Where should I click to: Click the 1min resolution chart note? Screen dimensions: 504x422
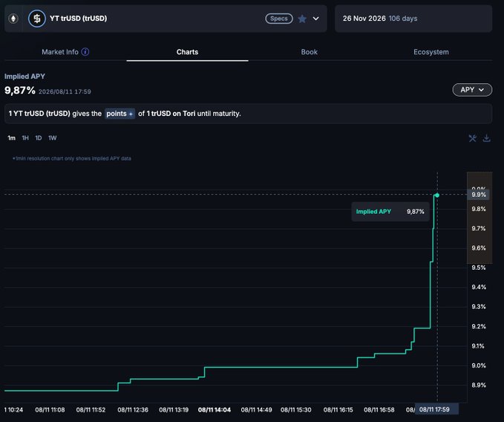tap(72, 158)
